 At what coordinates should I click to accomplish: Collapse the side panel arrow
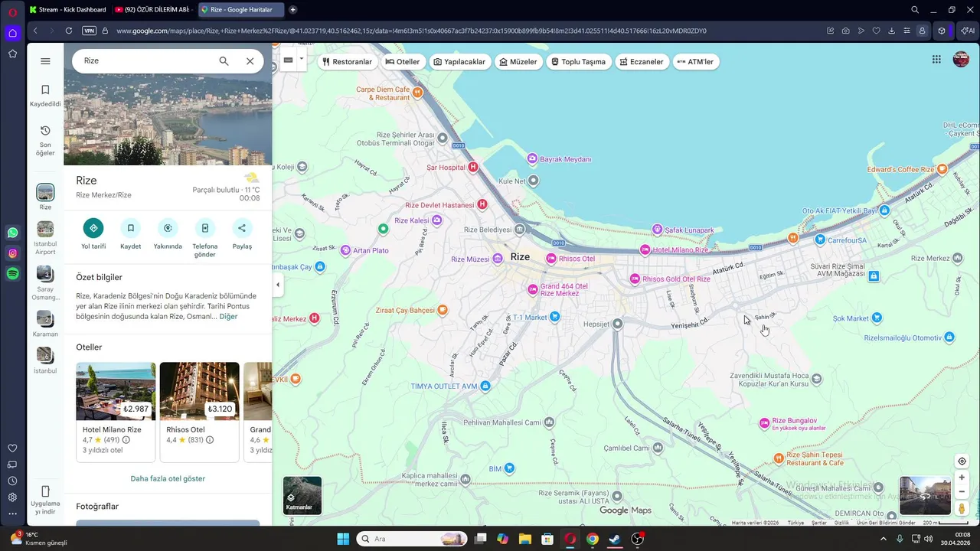tap(278, 285)
